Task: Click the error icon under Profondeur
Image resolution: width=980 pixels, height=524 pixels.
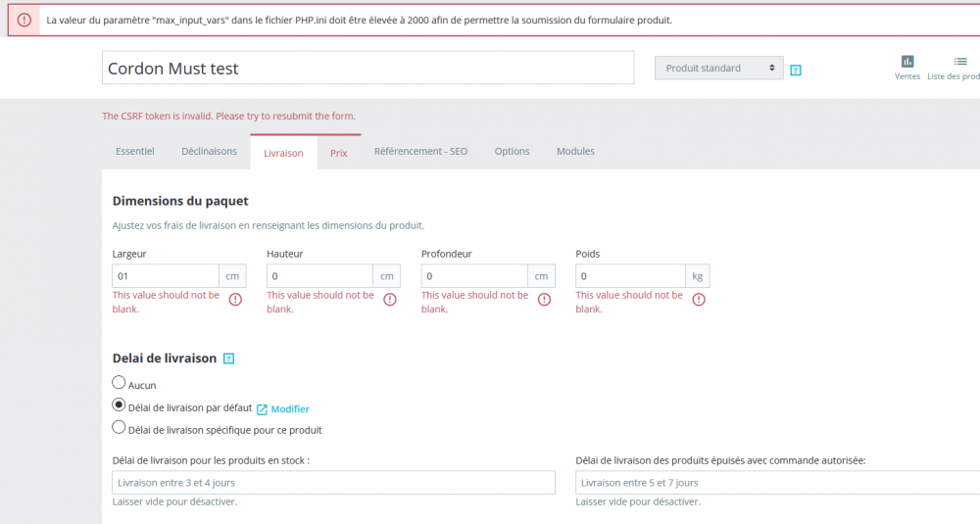Action: [544, 300]
